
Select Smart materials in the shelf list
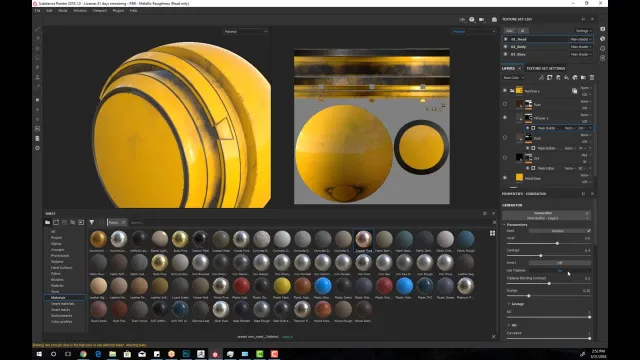(x=62, y=304)
